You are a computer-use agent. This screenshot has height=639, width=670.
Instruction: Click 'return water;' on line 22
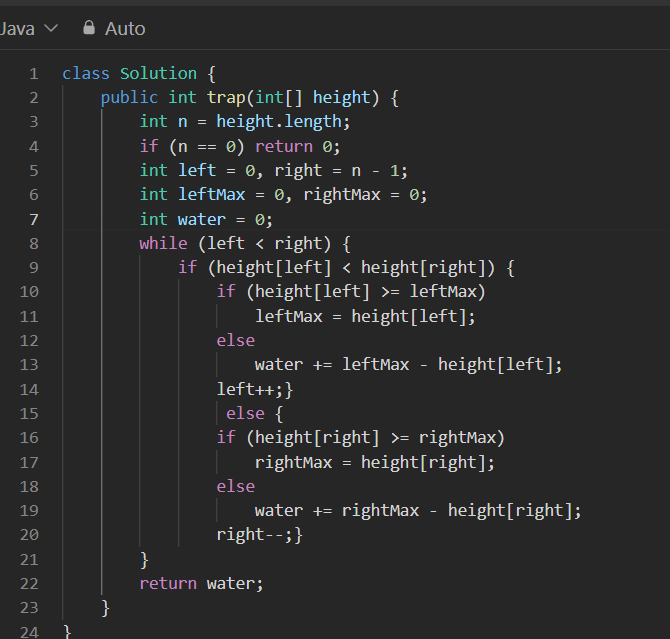click(x=201, y=583)
